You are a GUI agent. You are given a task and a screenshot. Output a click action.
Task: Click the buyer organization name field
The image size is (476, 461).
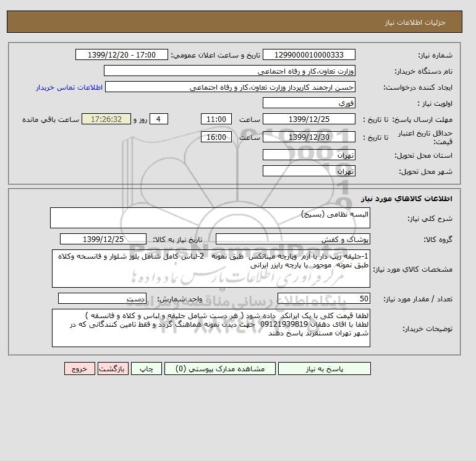[x=229, y=71]
